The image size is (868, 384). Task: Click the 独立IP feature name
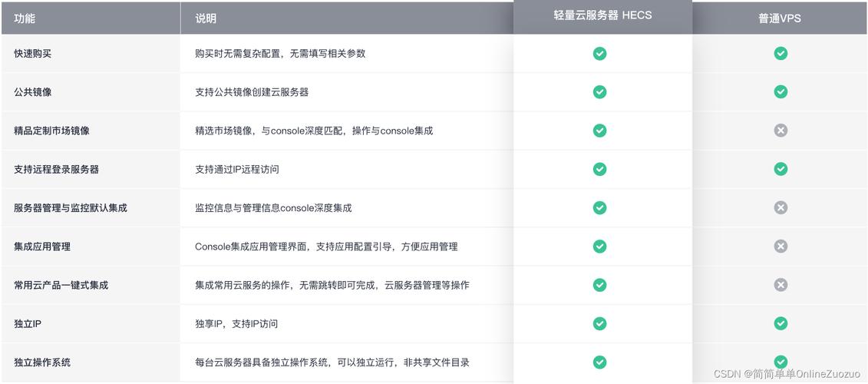tap(28, 323)
